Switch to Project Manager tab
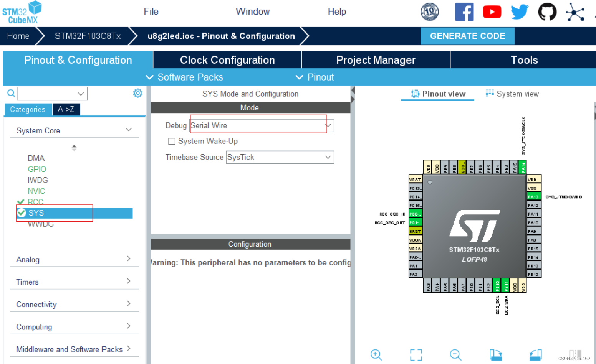The width and height of the screenshot is (596, 364). 376,60
